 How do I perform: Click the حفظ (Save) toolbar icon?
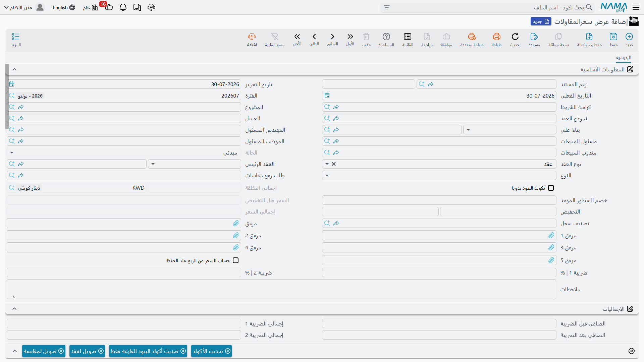(x=613, y=37)
